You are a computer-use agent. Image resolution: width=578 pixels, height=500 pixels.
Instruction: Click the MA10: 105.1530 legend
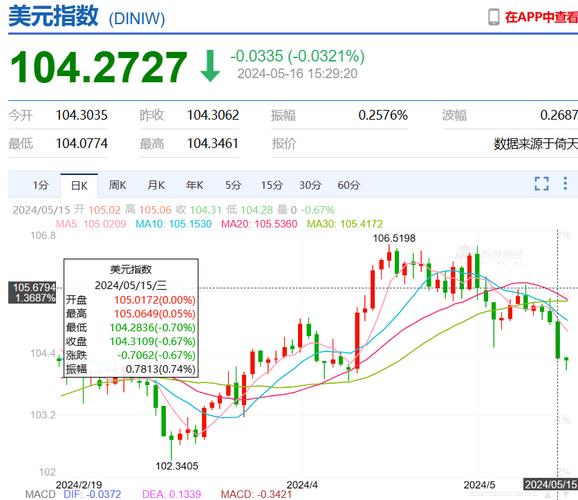pyautogui.click(x=174, y=224)
